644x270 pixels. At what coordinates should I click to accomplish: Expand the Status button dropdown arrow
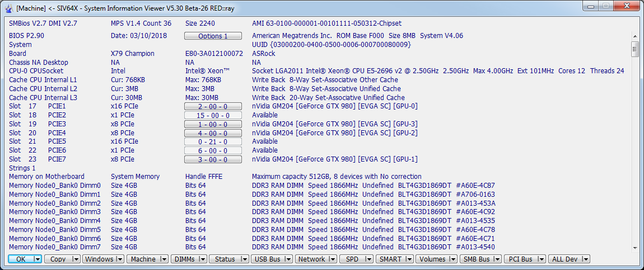point(245,259)
